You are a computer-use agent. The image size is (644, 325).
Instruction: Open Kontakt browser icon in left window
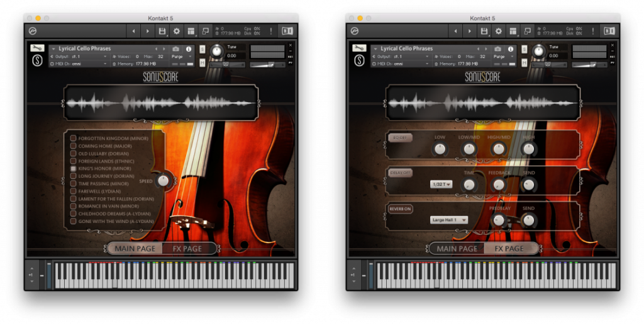33,31
